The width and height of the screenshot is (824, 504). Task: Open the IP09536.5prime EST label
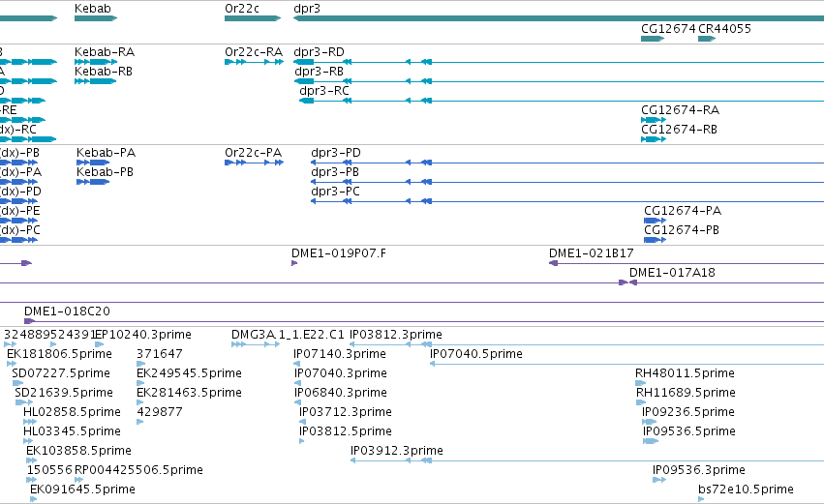click(689, 432)
